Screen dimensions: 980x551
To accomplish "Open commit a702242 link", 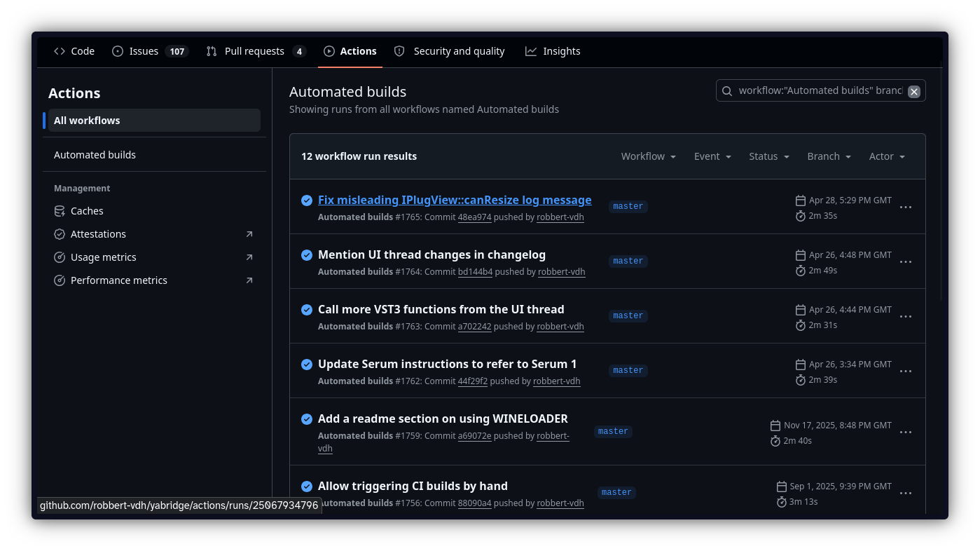I will (x=474, y=327).
